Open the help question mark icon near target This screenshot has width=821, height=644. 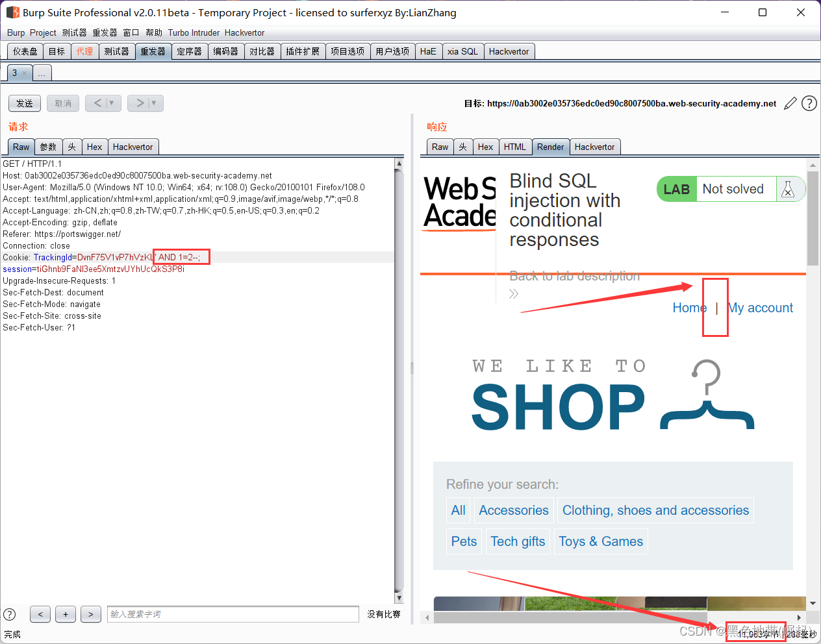pos(809,103)
